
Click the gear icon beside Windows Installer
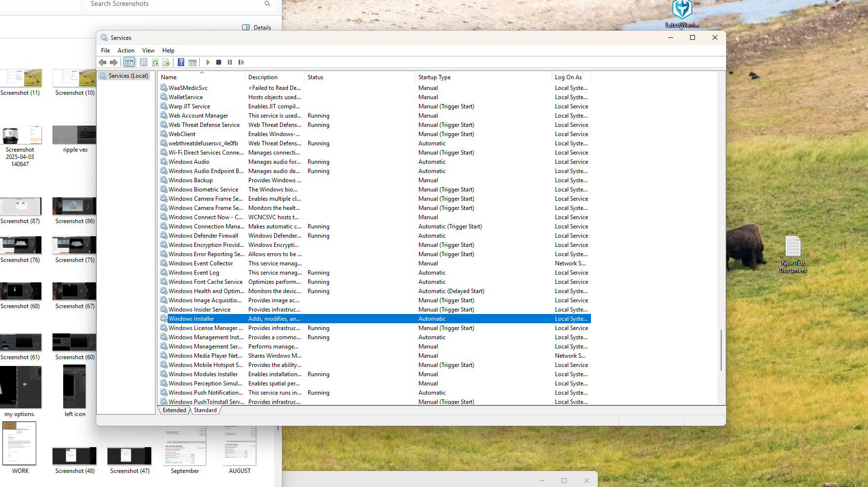click(164, 319)
